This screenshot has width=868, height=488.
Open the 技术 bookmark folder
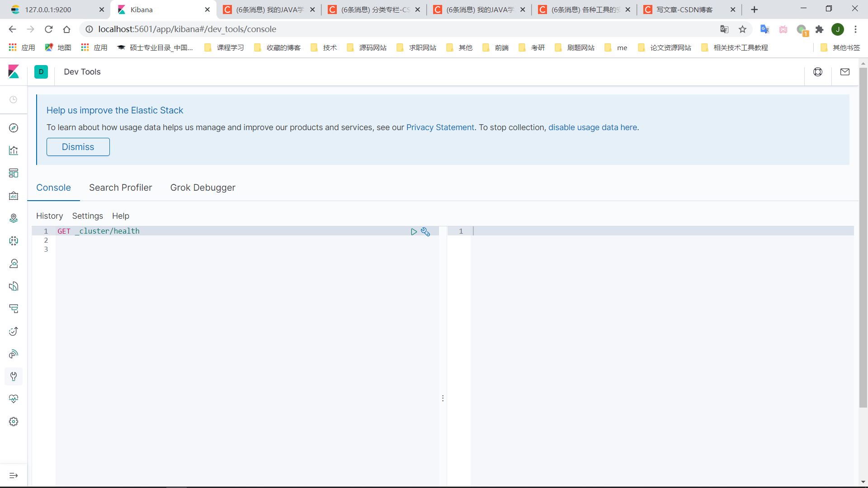click(x=324, y=47)
